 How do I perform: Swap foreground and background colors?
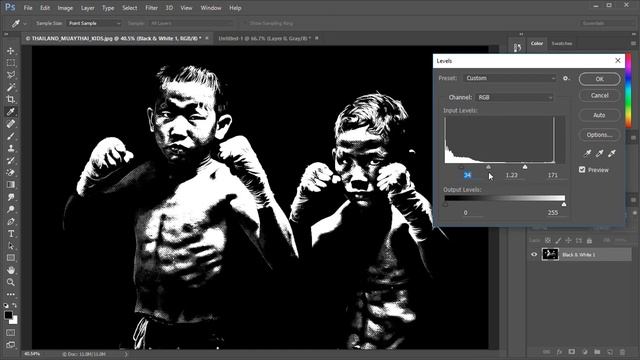click(x=15, y=305)
